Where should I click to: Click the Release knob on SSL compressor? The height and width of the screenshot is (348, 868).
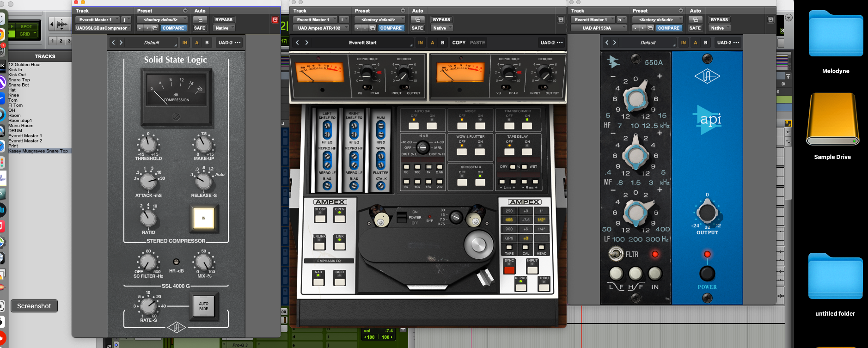click(203, 181)
